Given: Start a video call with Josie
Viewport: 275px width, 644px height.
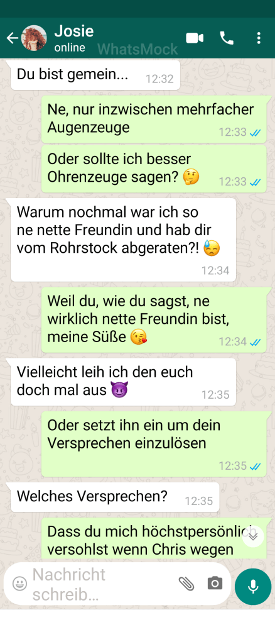Looking at the screenshot, I should pos(195,38).
